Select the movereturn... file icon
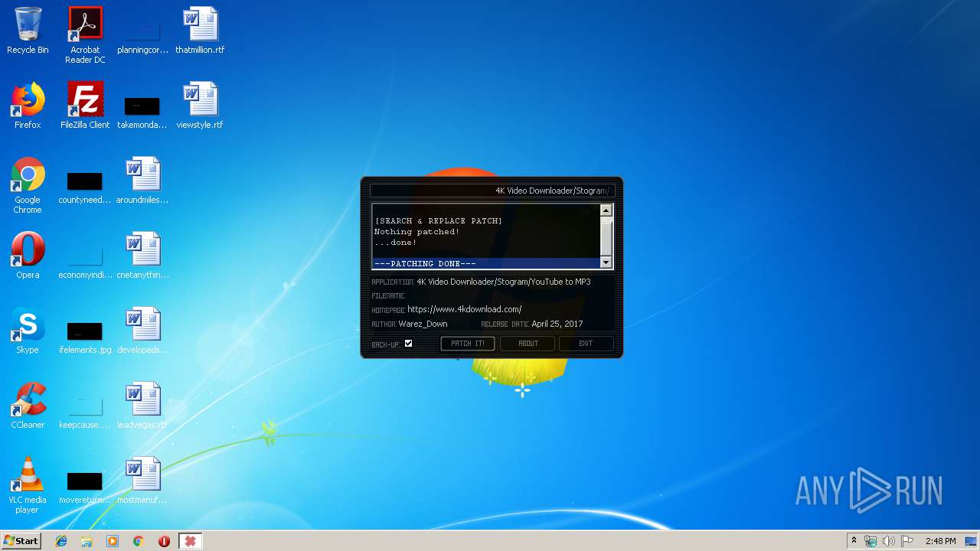This screenshot has width=980, height=551. point(85,487)
